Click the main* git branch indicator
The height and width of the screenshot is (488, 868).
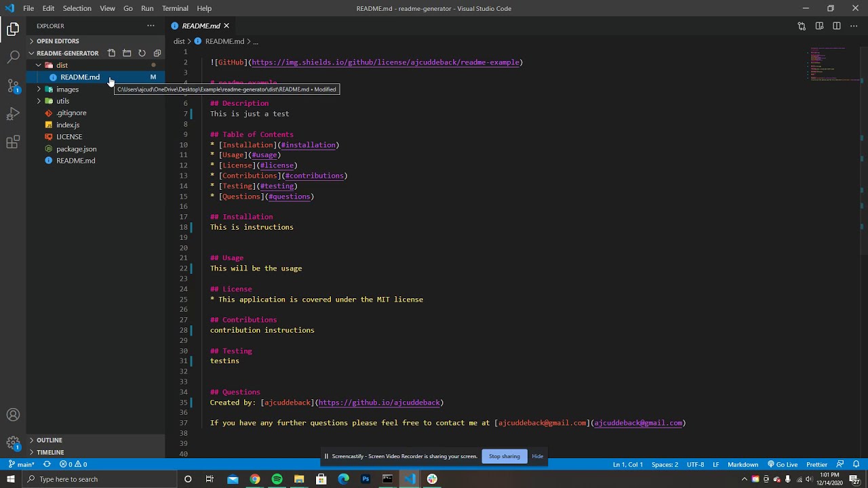point(22,464)
